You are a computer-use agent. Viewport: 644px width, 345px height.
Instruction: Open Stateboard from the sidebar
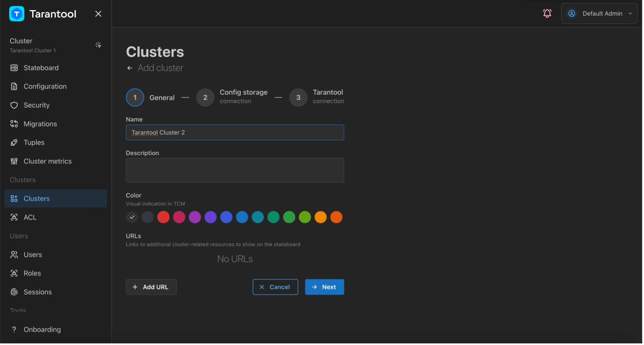click(56, 68)
